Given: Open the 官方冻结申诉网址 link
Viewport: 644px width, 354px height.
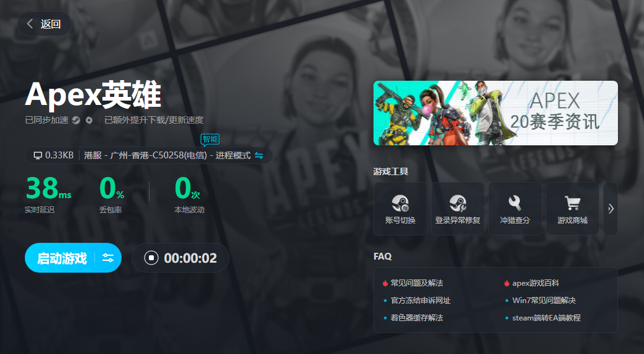Looking at the screenshot, I should click(420, 301).
